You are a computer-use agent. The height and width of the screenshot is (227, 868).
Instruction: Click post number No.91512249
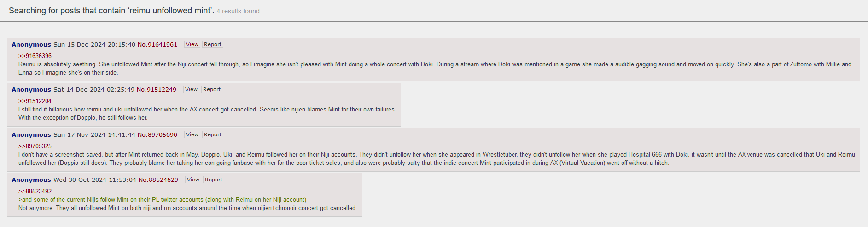[157, 89]
